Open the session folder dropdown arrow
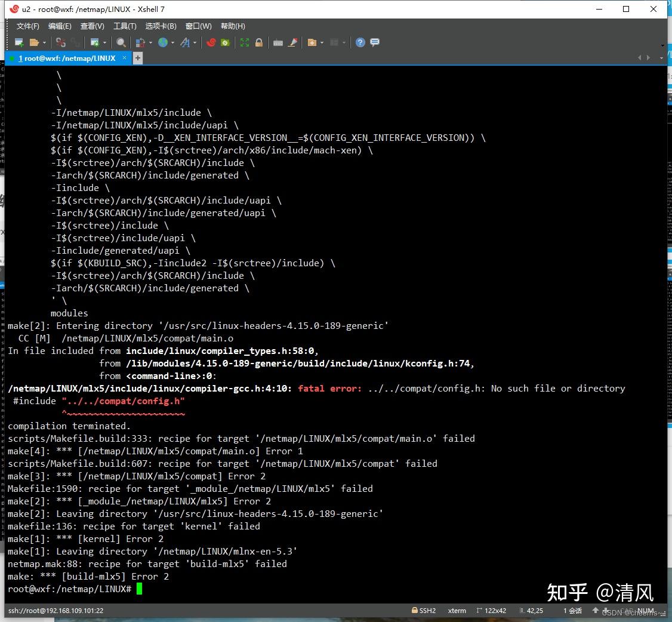This screenshot has width=672, height=622. (x=43, y=42)
